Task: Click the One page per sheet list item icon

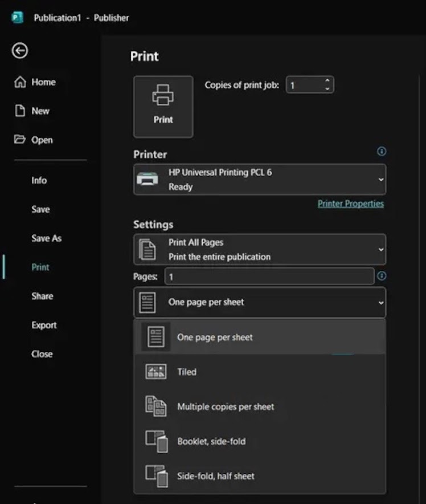Action: [156, 337]
